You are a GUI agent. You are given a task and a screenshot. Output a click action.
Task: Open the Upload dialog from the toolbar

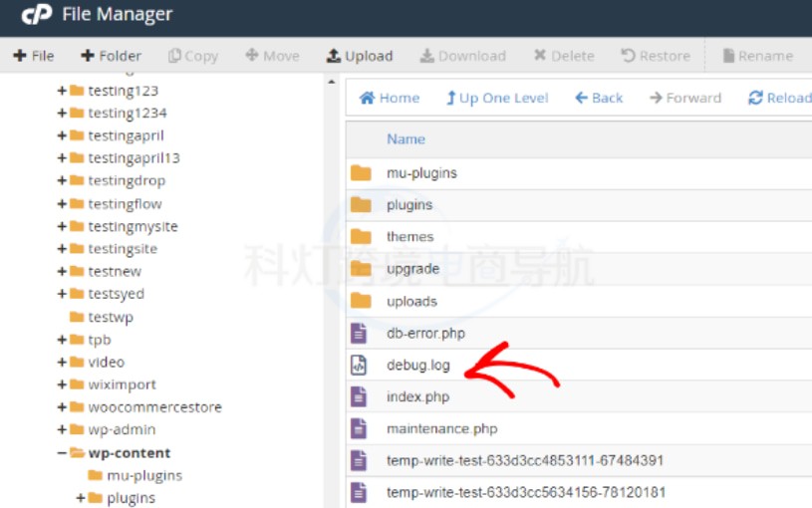coord(360,56)
